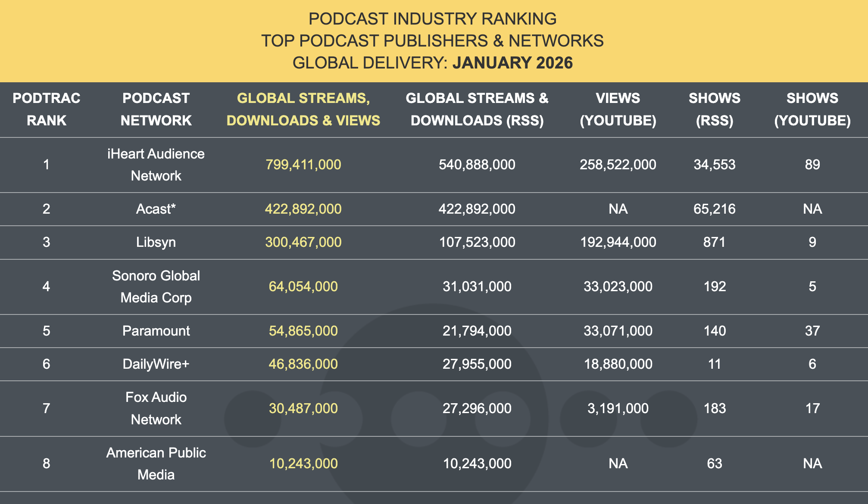Screen dimensions: 868x504
Task: Click Acast's RSS shows count 65,216
Action: (x=715, y=209)
